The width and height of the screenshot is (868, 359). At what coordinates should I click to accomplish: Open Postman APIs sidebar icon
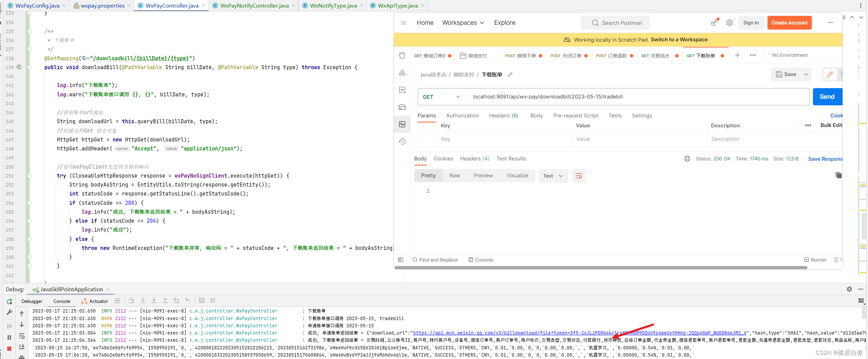coord(402,73)
